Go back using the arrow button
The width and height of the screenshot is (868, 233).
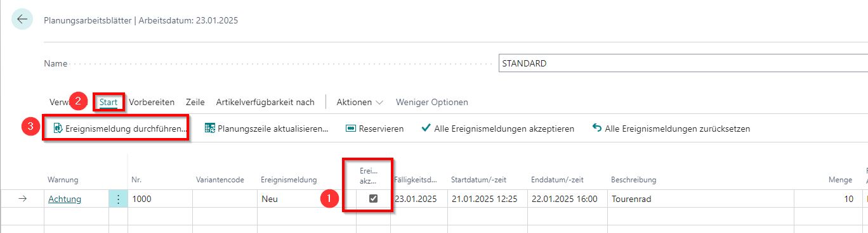point(22,20)
